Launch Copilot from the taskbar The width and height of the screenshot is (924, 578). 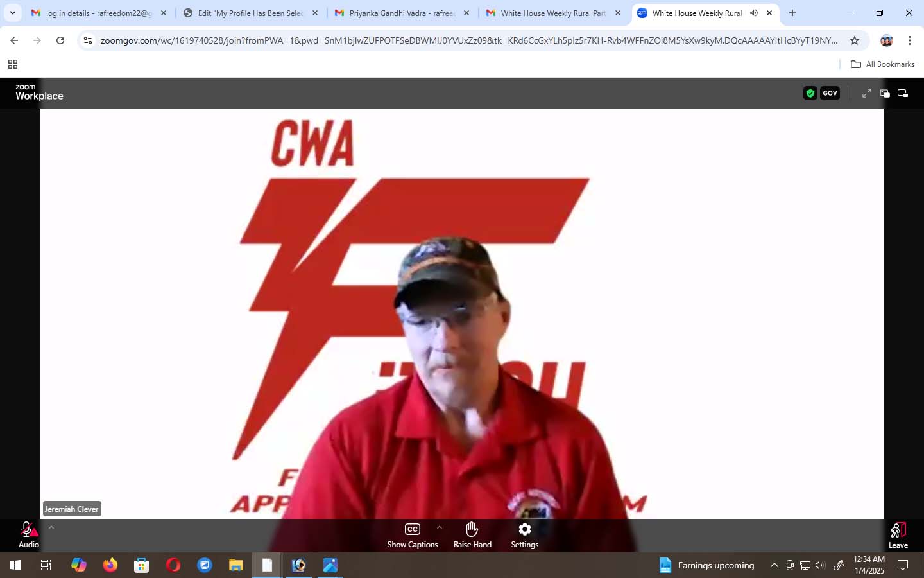[79, 565]
